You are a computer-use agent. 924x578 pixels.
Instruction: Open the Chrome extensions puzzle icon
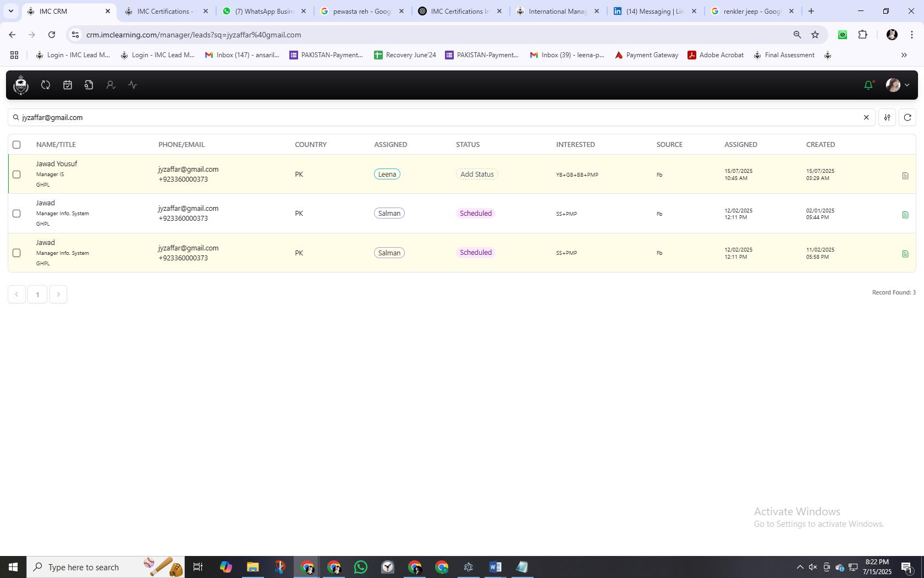[x=863, y=35]
